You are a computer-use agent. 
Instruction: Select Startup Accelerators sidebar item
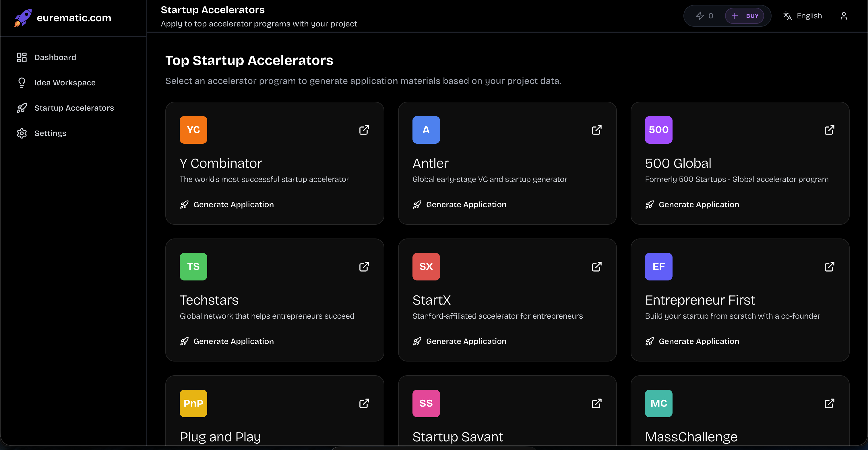pos(74,108)
